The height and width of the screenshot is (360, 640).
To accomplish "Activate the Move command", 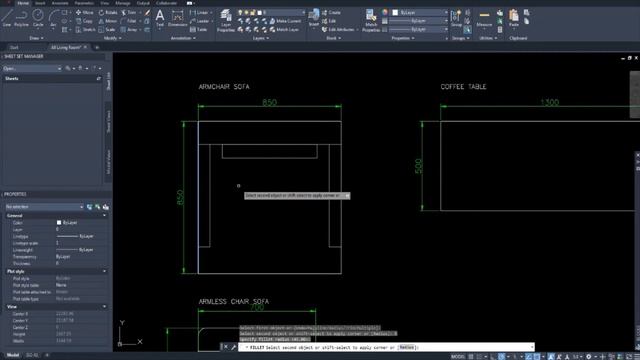I will 84,13.
